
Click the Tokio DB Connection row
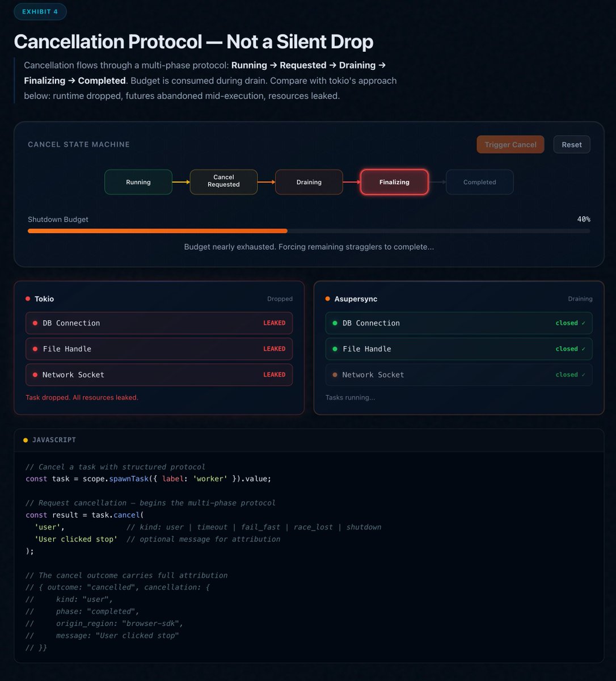pyautogui.click(x=159, y=323)
